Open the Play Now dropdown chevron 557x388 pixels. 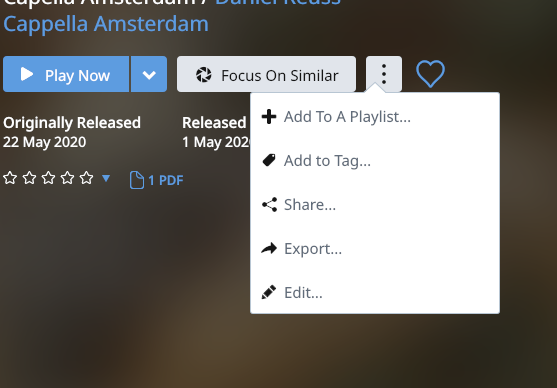point(149,74)
